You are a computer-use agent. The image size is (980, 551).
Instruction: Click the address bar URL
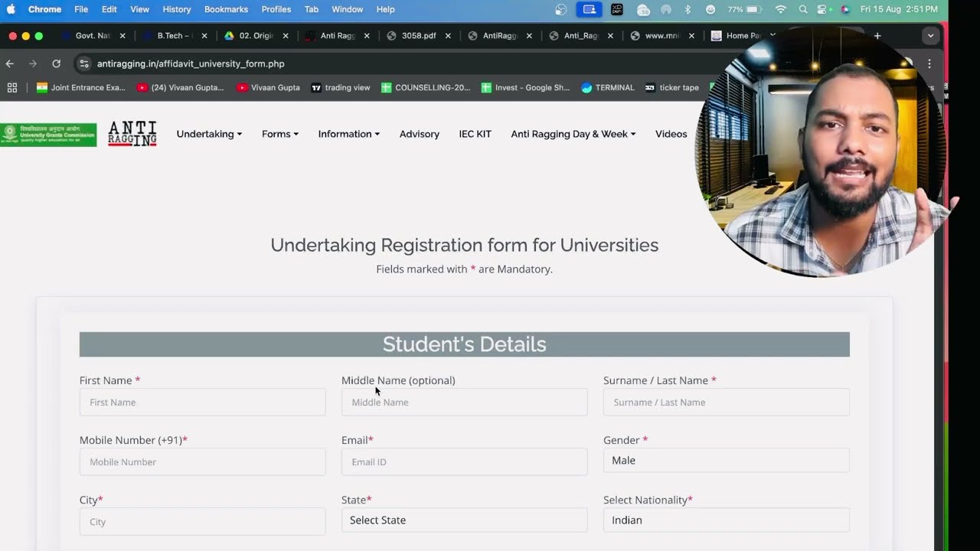pos(191,64)
